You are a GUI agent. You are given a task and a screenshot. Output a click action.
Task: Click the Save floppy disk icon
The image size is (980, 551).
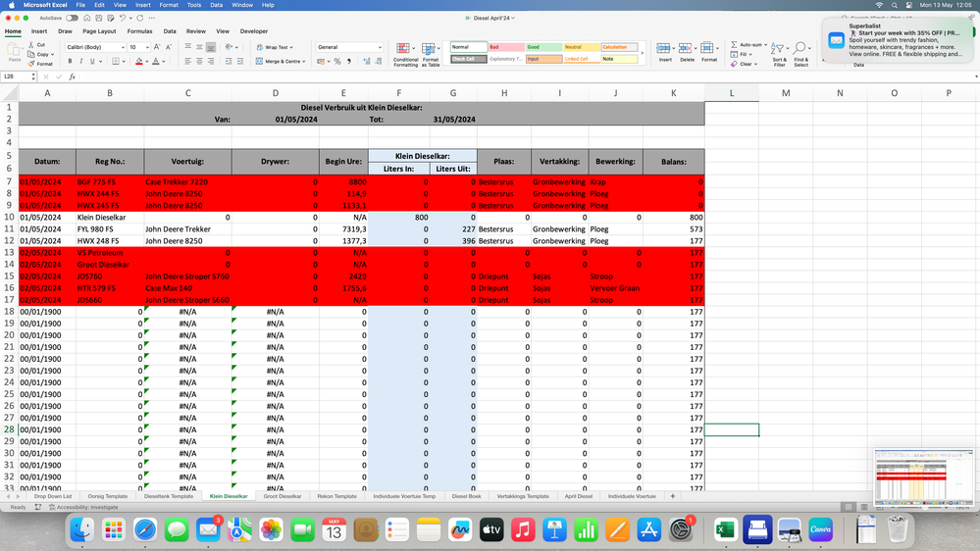(x=98, y=18)
